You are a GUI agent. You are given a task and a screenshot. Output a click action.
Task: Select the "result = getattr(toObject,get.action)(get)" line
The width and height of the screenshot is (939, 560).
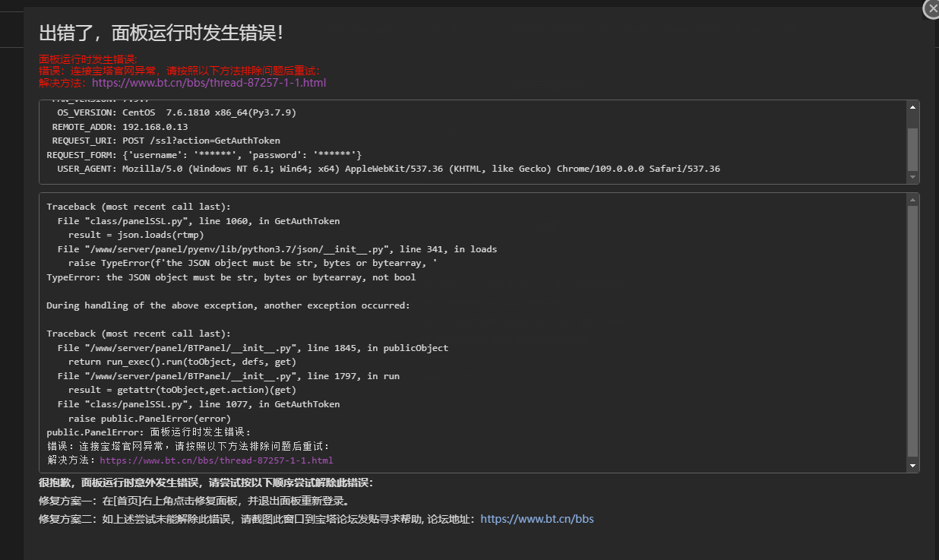pyautogui.click(x=182, y=390)
